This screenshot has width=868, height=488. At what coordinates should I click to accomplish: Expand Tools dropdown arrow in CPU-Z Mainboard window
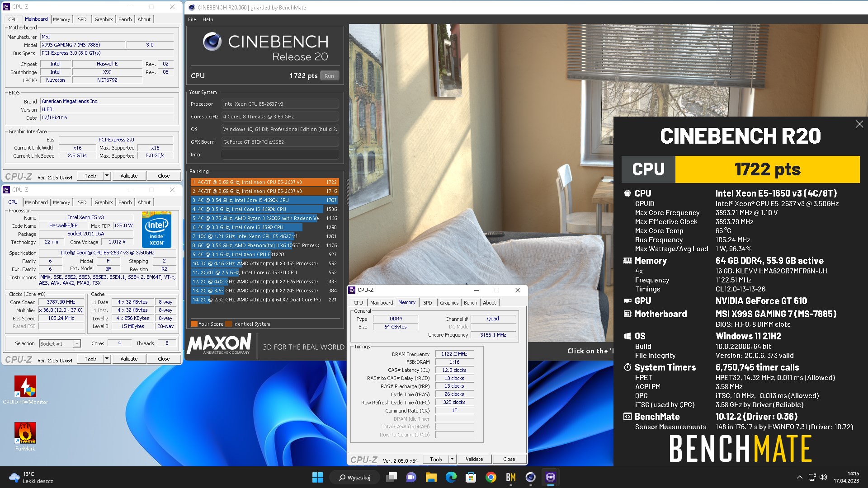(107, 176)
